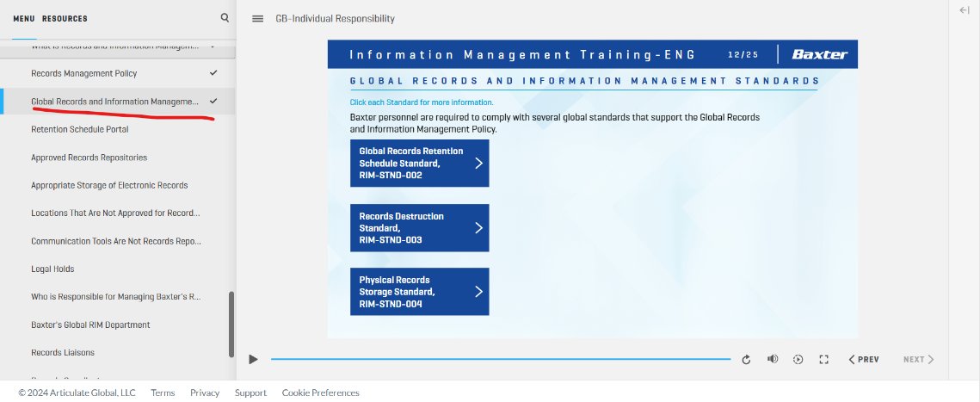The height and width of the screenshot is (402, 980).
Task: Seek using the slide progress bar
Action: 501,360
